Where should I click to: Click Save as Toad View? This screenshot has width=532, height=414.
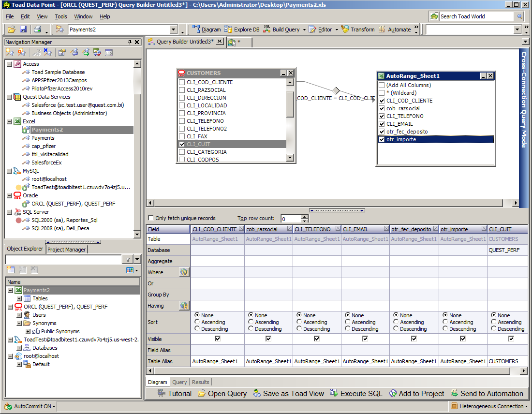tap(288, 394)
